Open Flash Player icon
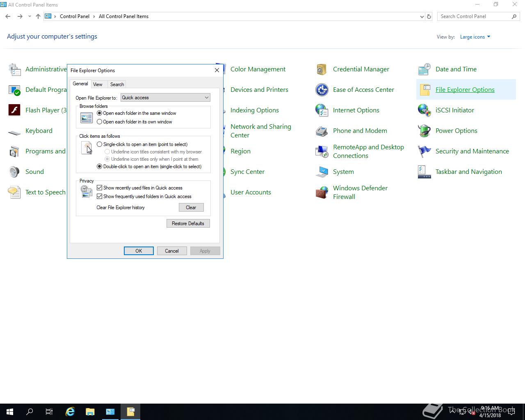Image resolution: width=525 pixels, height=420 pixels. (x=14, y=110)
